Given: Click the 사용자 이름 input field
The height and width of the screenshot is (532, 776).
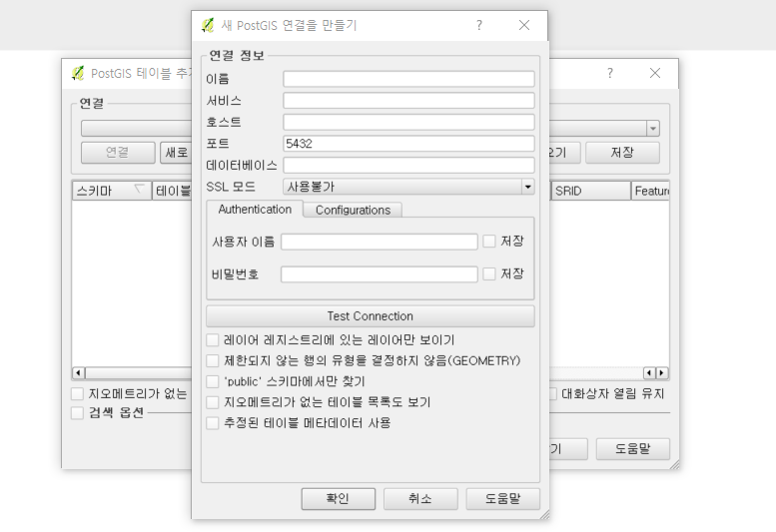Looking at the screenshot, I should pos(380,242).
